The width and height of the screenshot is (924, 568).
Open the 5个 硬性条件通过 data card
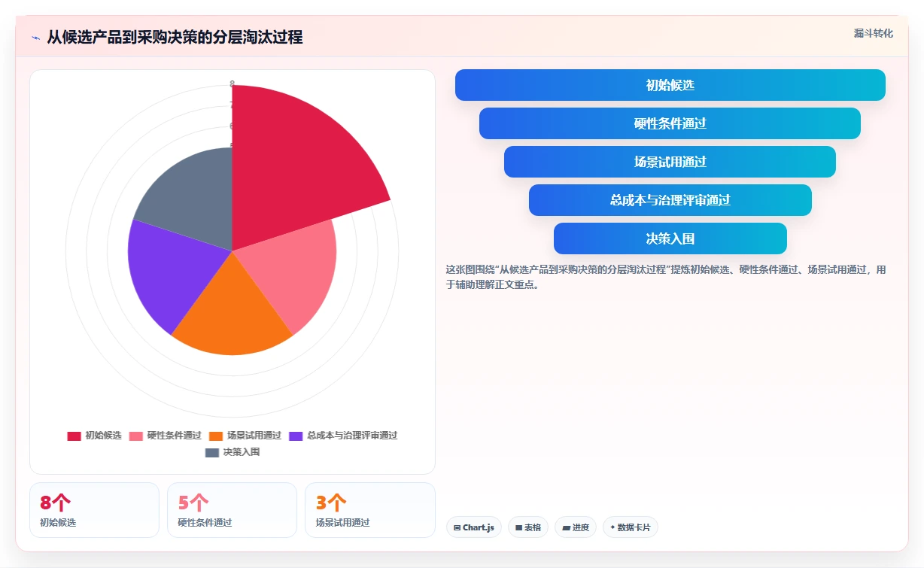tap(232, 510)
